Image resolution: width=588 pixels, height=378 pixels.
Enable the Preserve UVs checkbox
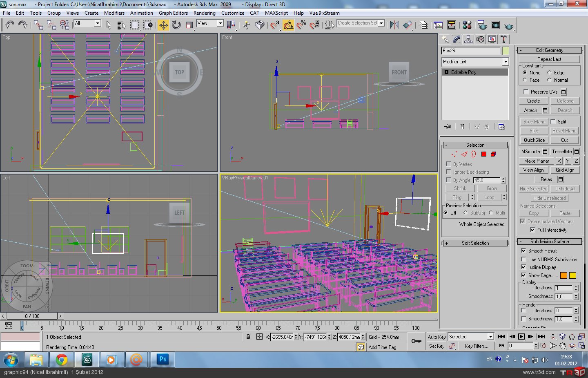pyautogui.click(x=526, y=92)
